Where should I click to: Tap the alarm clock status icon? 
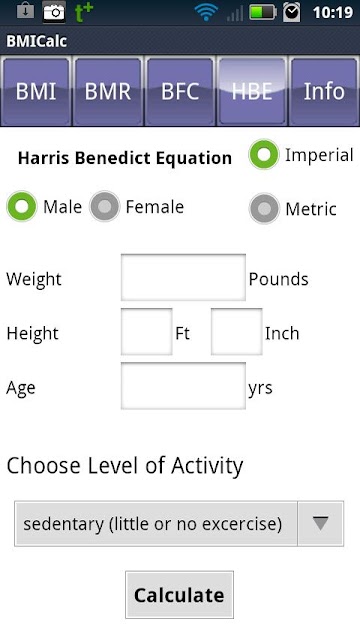pos(291,12)
